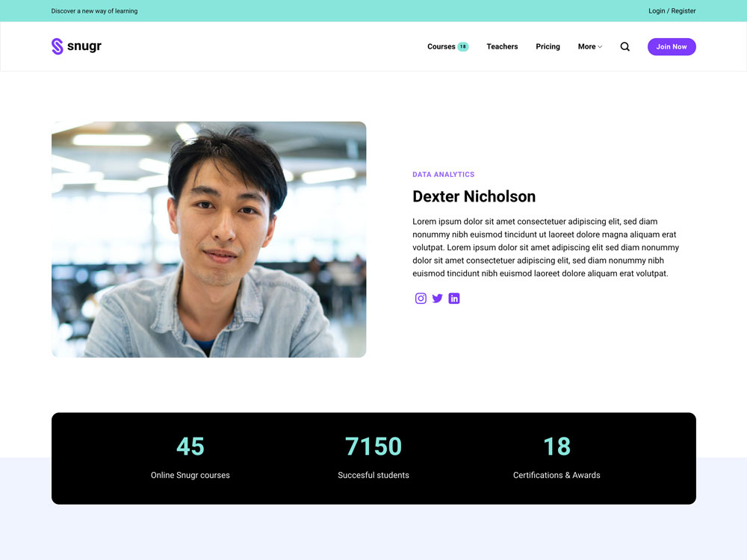Open the Teachers page

[502, 46]
